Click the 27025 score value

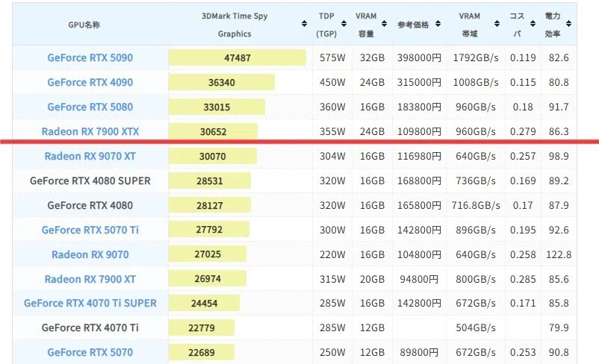208,254
